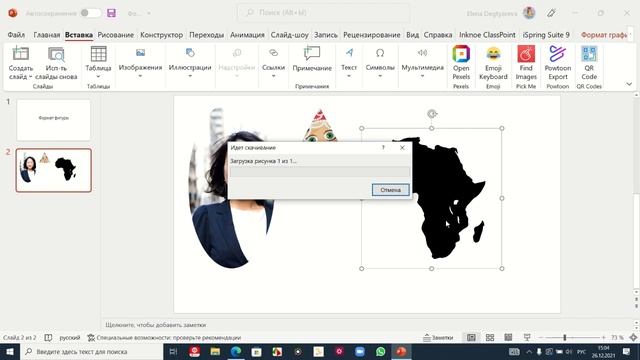Click the Windows search box on the taskbar
This screenshot has height=360, width=640.
tap(92, 351)
